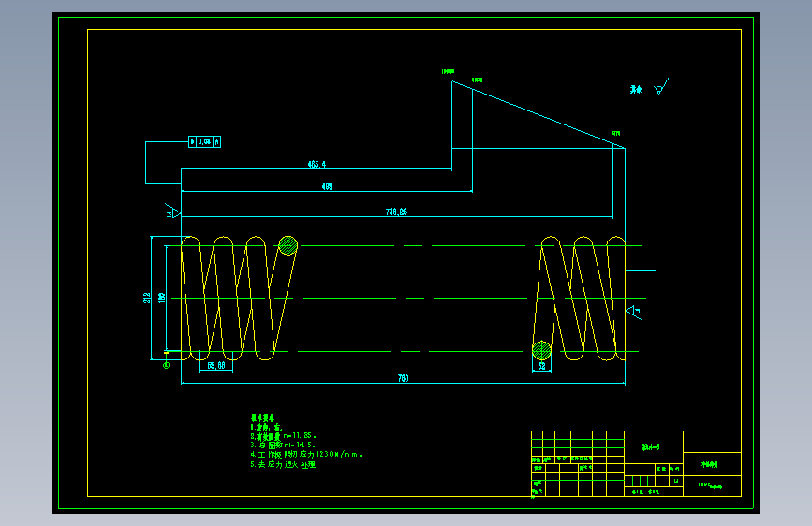
Task: Select datum letter A in tolerance frame
Action: pos(217,141)
